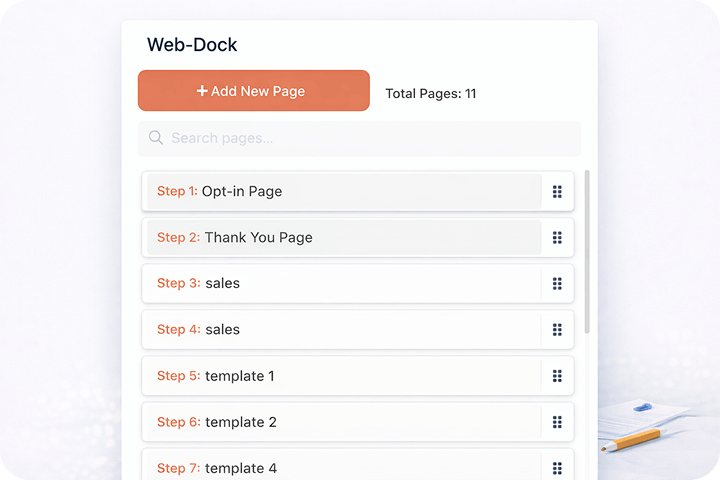Image resolution: width=720 pixels, height=480 pixels.
Task: Click drag handle icon for template 4
Action: click(x=557, y=467)
